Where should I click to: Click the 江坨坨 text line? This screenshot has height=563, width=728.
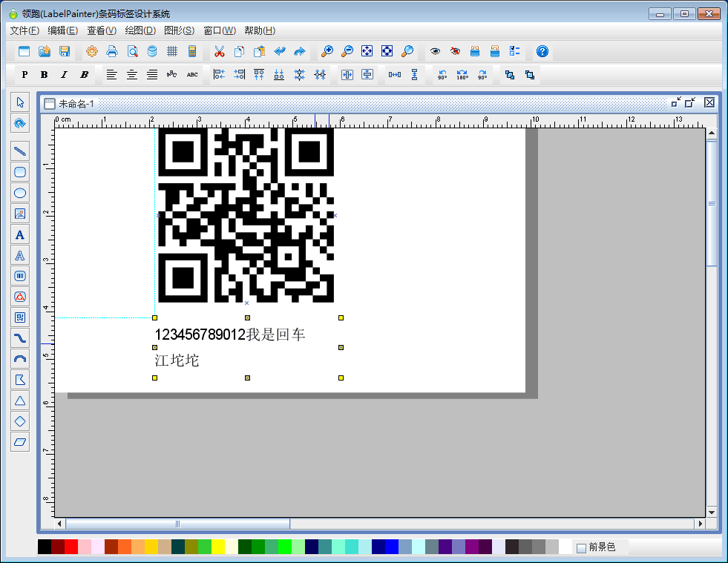point(177,360)
